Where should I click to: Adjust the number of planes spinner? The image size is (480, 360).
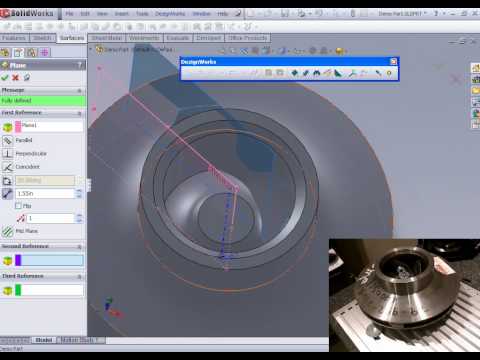pos(79,218)
